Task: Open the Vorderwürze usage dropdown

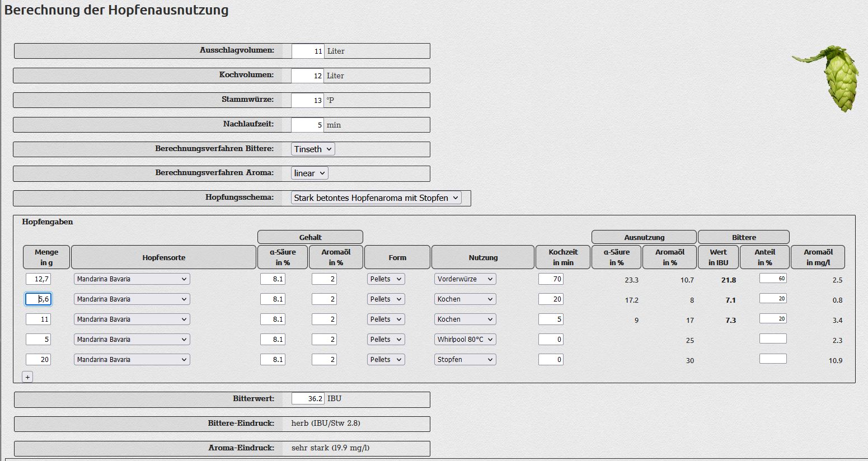Action: click(x=465, y=279)
